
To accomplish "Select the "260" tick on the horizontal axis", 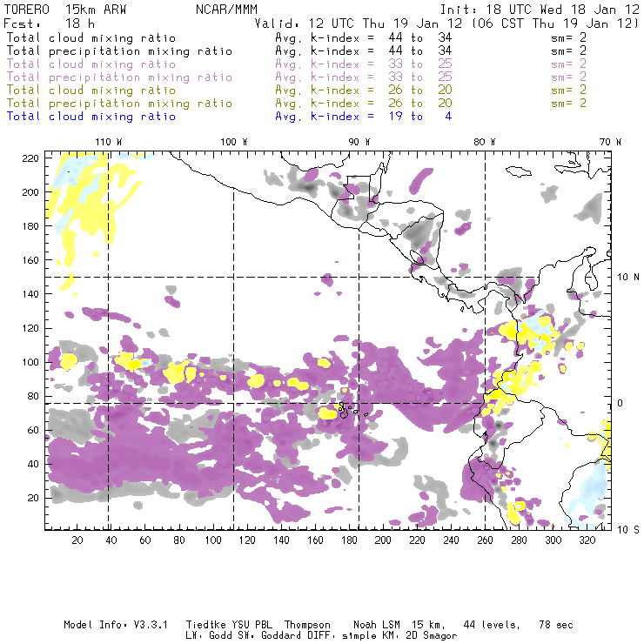I will click(485, 540).
